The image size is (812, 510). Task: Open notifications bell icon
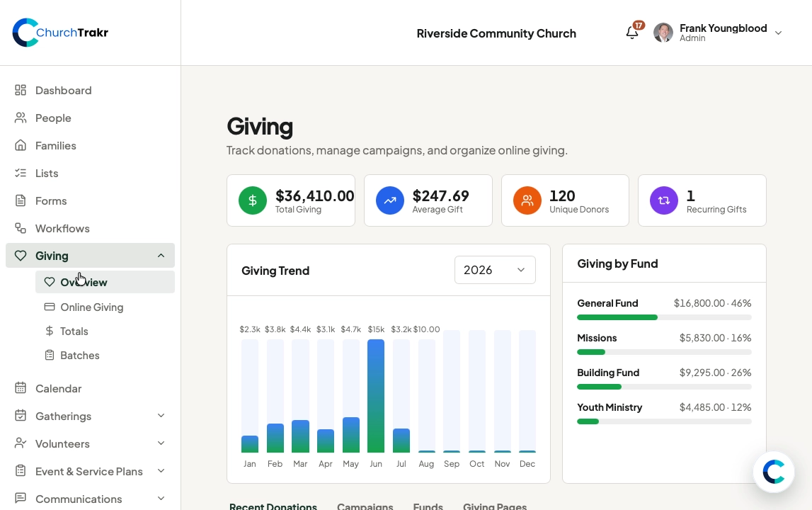pyautogui.click(x=631, y=33)
